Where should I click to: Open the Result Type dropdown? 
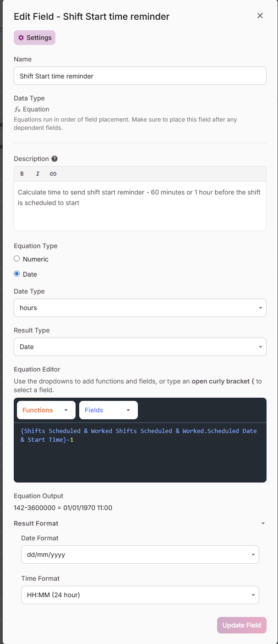pos(140,347)
